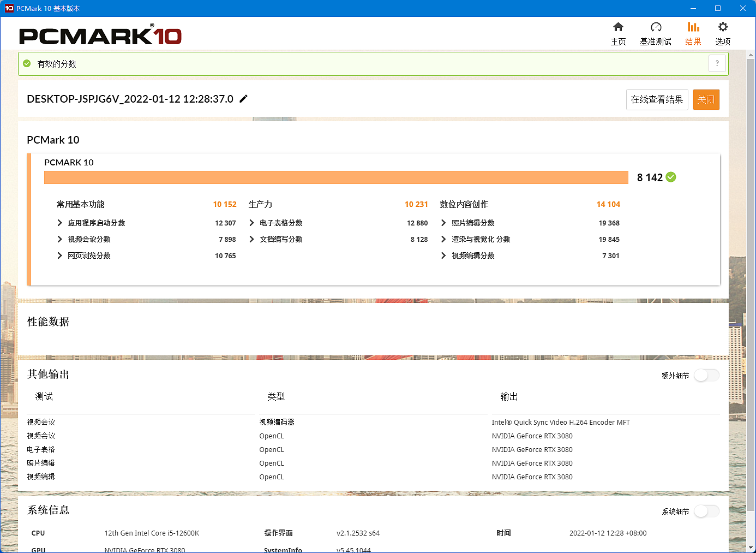The width and height of the screenshot is (756, 553).
Task: Expand 应用程序启动分数
Action: point(60,223)
